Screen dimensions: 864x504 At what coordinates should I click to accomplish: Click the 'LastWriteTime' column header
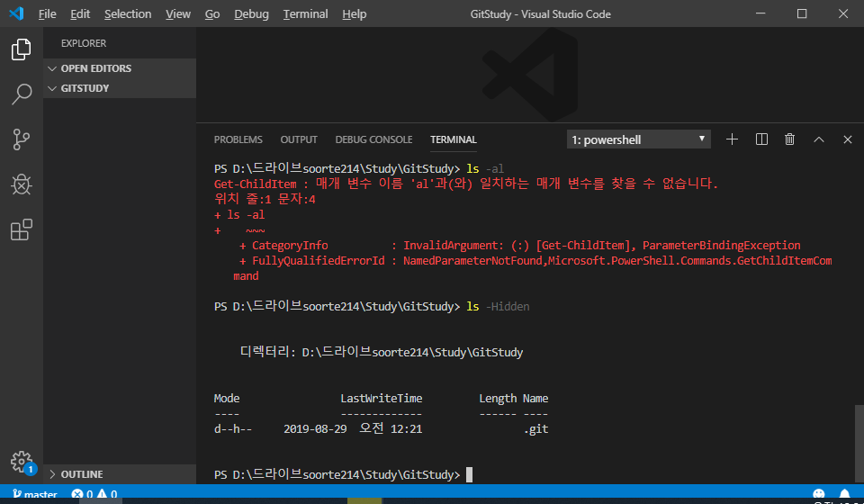coord(382,398)
